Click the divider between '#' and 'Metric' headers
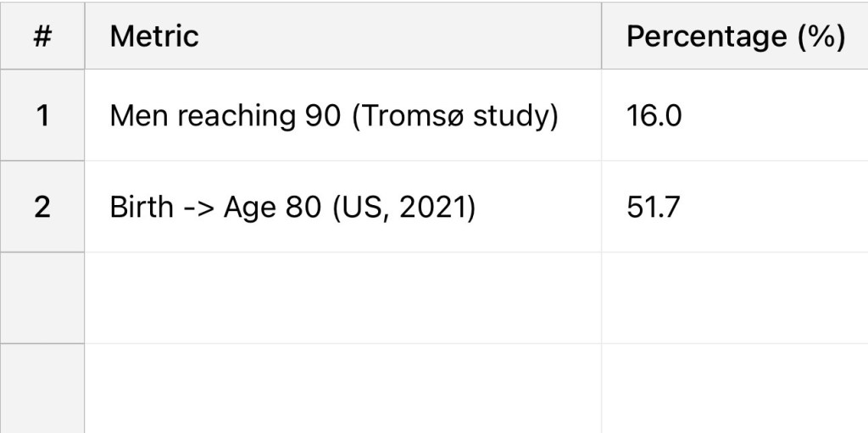The width and height of the screenshot is (868, 433). pos(85,36)
